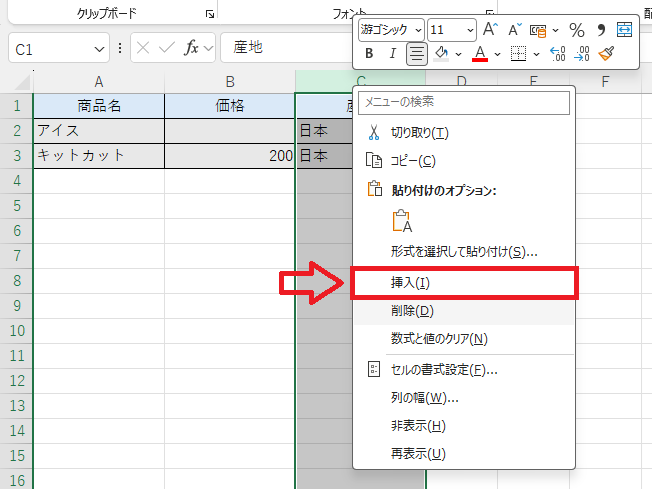Image resolution: width=652 pixels, height=489 pixels.
Task: Click the paste option clipboard icon
Action: 402,221
